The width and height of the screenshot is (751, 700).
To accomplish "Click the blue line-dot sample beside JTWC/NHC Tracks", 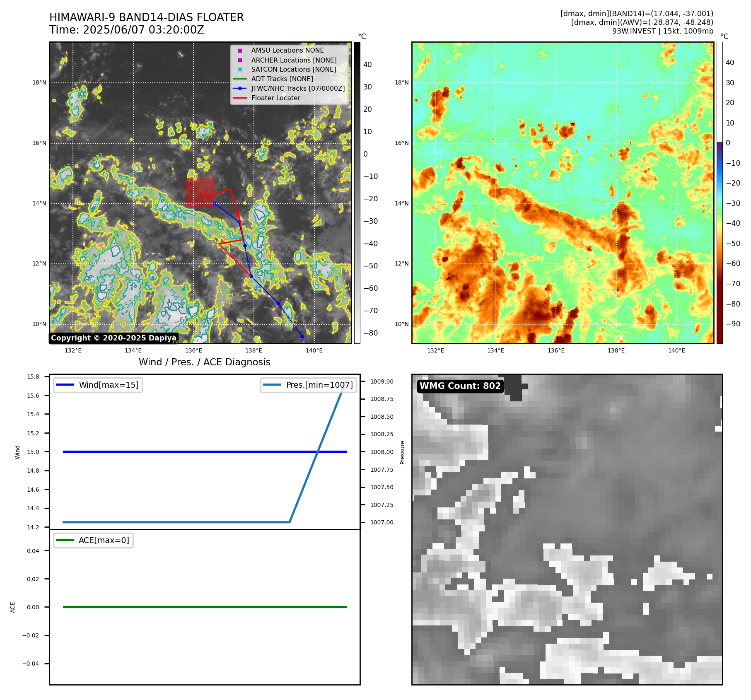I will (x=240, y=89).
